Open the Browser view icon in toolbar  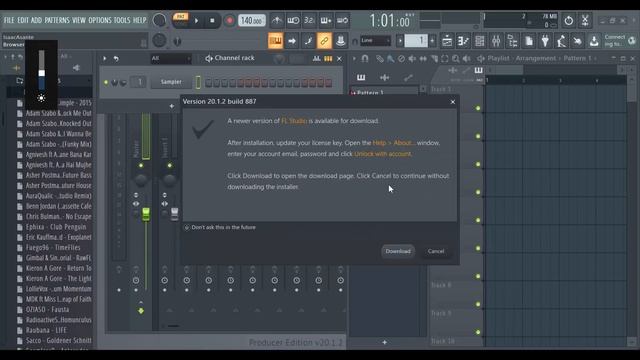(x=512, y=41)
